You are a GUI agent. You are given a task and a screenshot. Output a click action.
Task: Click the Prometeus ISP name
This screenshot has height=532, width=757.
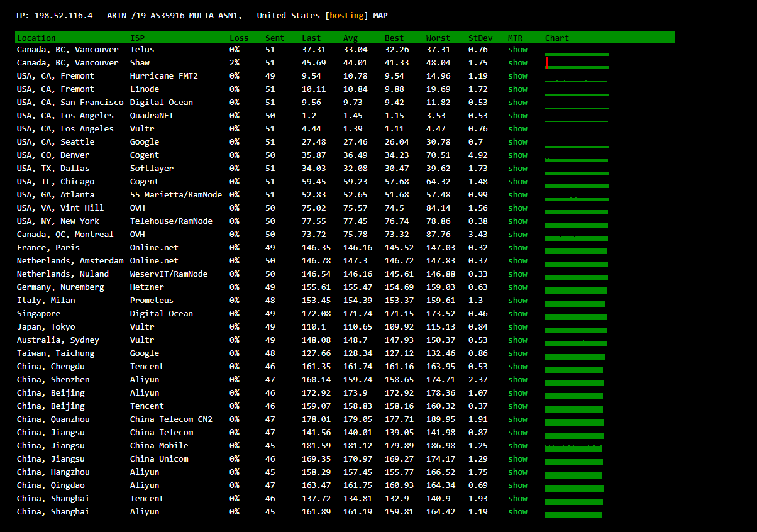[152, 300]
